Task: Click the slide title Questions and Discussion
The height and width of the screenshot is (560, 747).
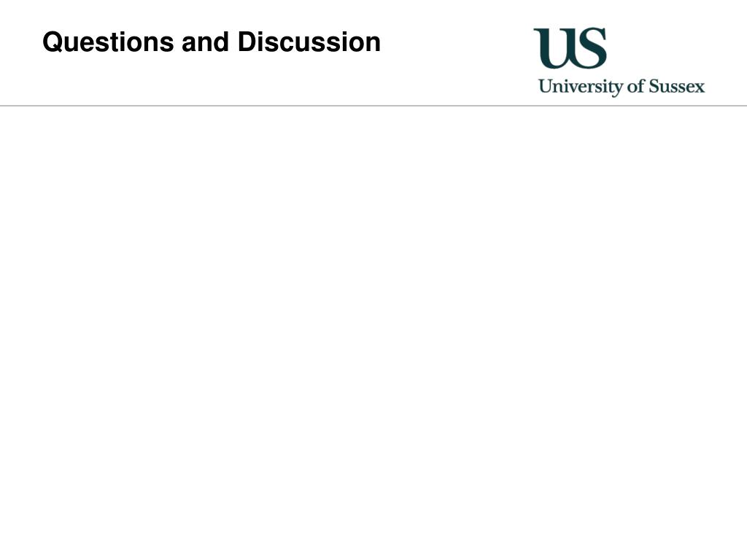Action: pyautogui.click(x=212, y=42)
